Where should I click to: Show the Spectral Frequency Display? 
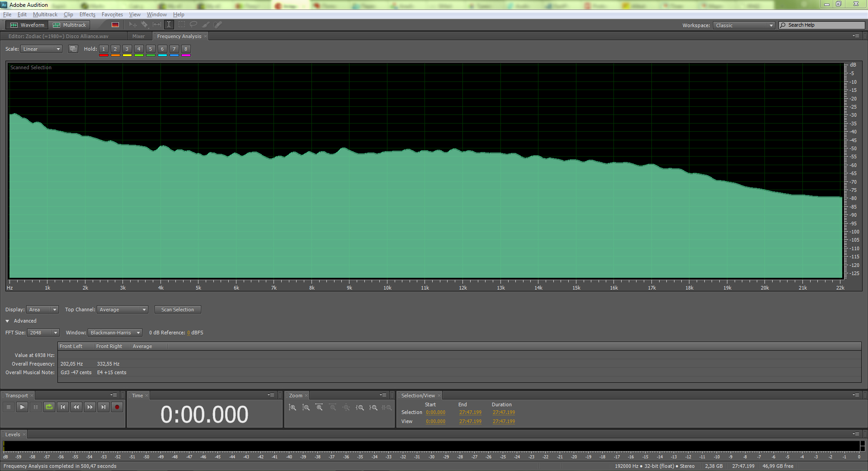[115, 25]
